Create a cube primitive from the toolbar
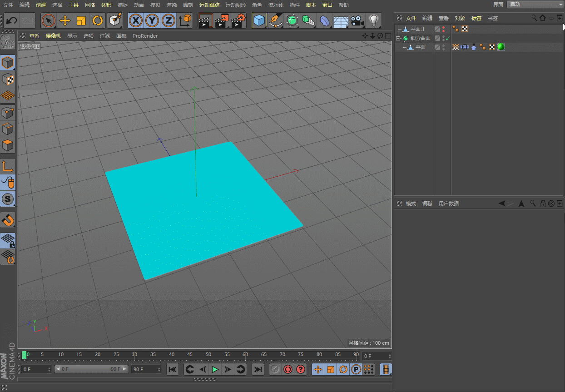This screenshot has width=565, height=392. pos(259,20)
